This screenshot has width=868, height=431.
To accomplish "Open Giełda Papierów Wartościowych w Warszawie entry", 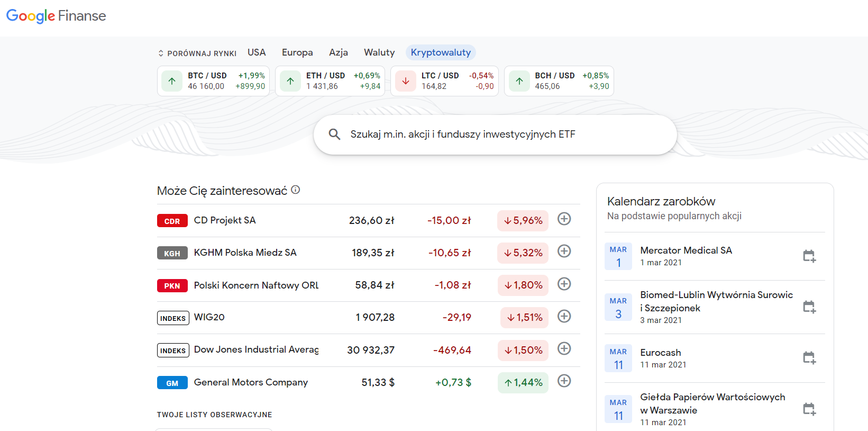I will [715, 408].
